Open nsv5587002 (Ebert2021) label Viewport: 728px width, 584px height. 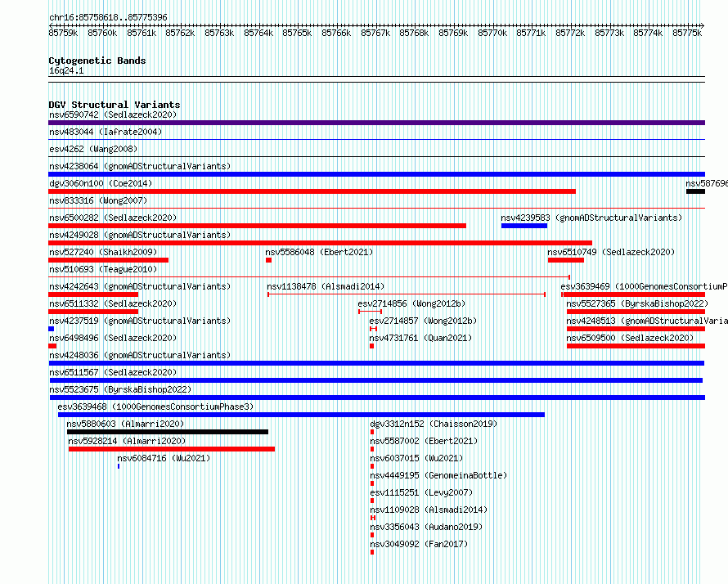click(424, 441)
